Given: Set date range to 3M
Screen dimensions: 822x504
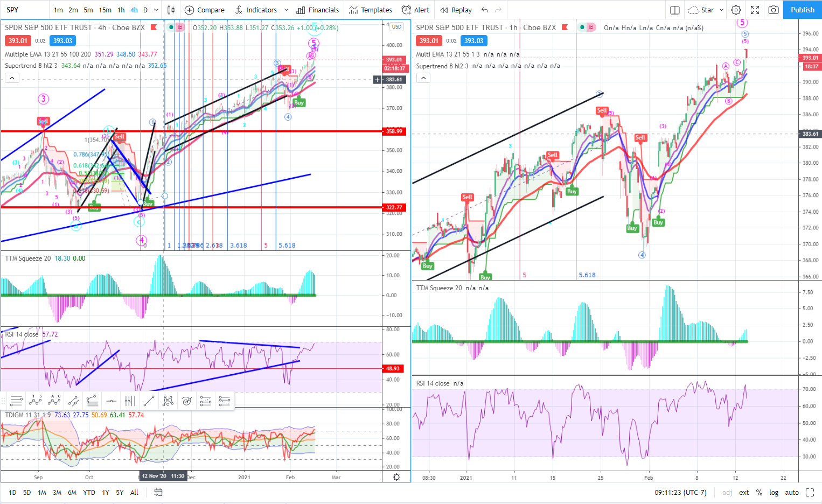Looking at the screenshot, I should [57, 492].
